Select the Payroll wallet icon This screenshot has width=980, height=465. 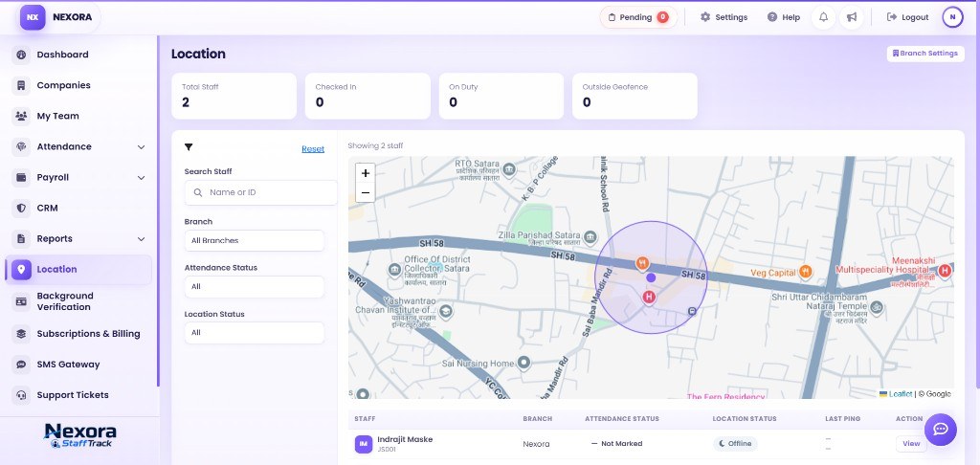(21, 177)
